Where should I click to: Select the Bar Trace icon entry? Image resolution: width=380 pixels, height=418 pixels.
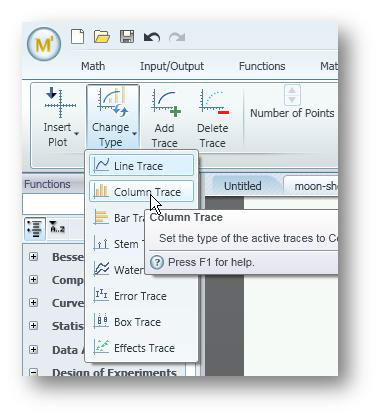(101, 217)
